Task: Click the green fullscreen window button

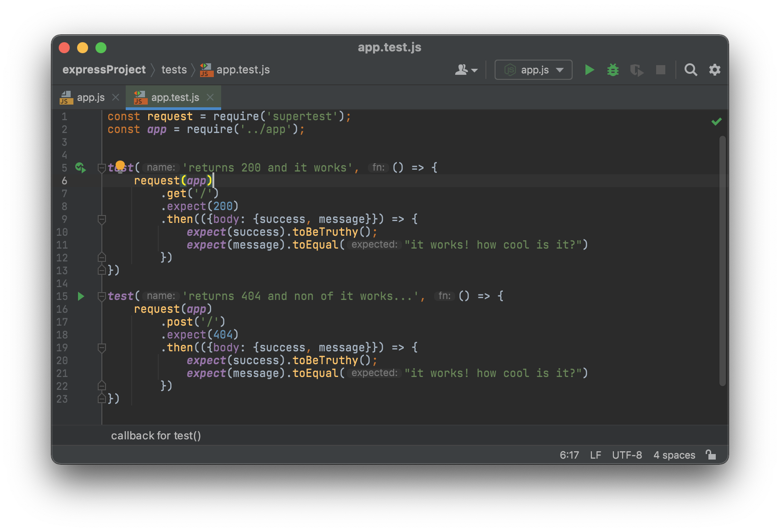Action: click(x=101, y=48)
